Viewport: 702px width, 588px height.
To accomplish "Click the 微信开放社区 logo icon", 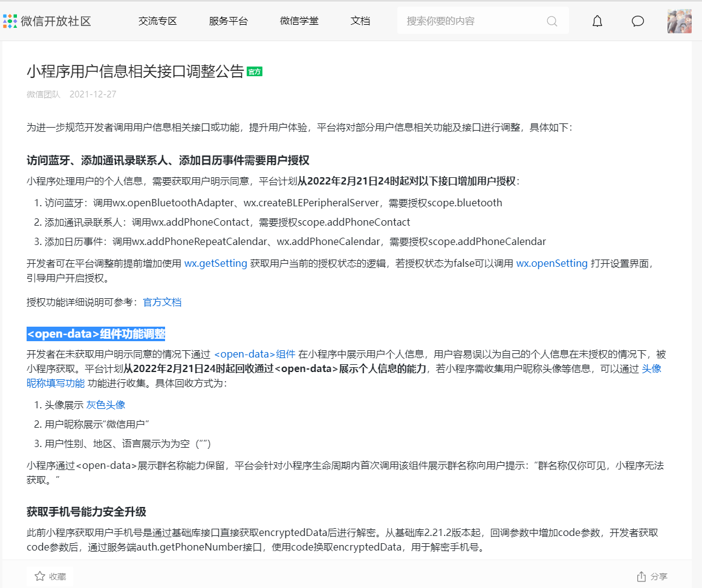I will click(10, 21).
